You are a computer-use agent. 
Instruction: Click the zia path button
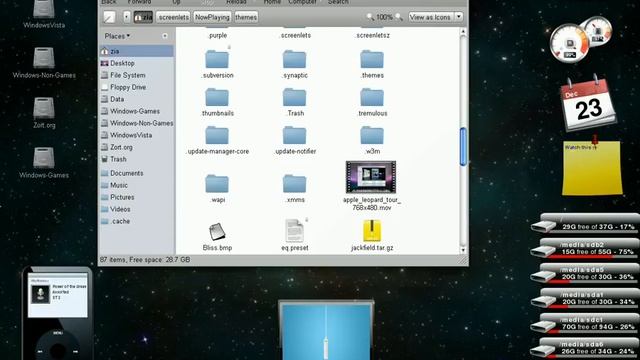pyautogui.click(x=143, y=17)
